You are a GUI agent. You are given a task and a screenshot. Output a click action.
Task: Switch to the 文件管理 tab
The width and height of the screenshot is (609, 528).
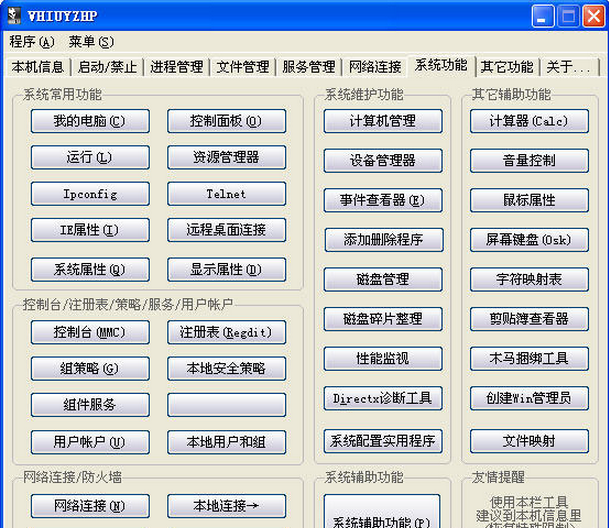click(243, 67)
